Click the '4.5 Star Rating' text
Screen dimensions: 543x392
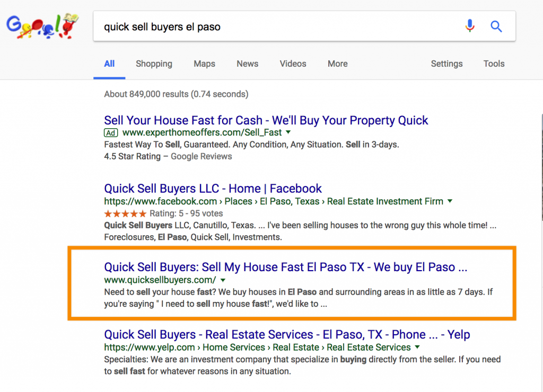(132, 156)
